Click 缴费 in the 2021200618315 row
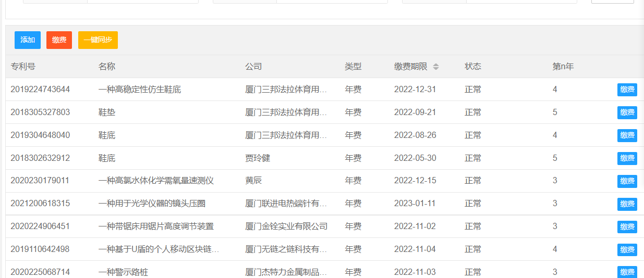 point(627,204)
